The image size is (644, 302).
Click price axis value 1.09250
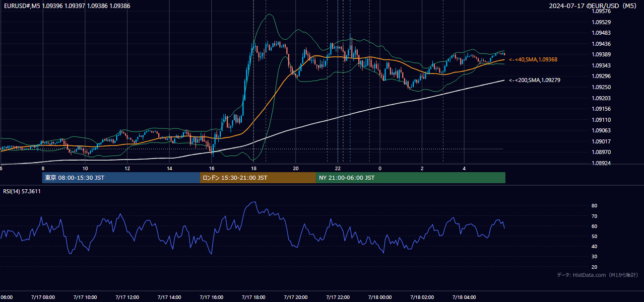pyautogui.click(x=601, y=87)
